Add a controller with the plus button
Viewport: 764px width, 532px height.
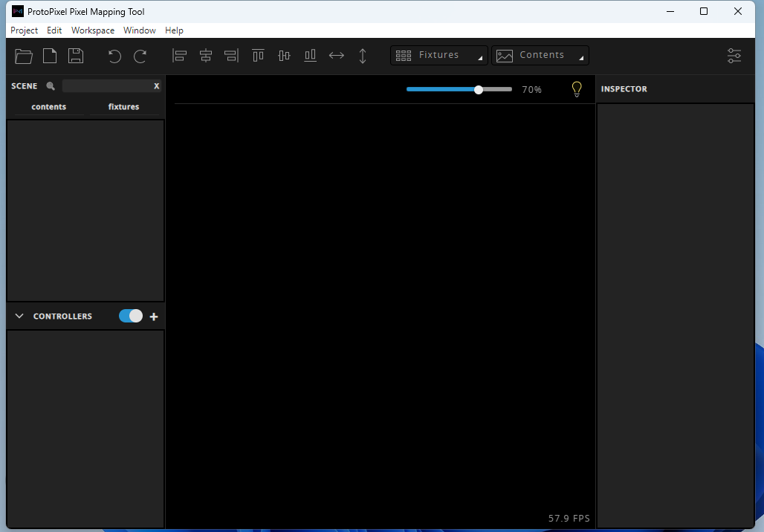pos(154,316)
